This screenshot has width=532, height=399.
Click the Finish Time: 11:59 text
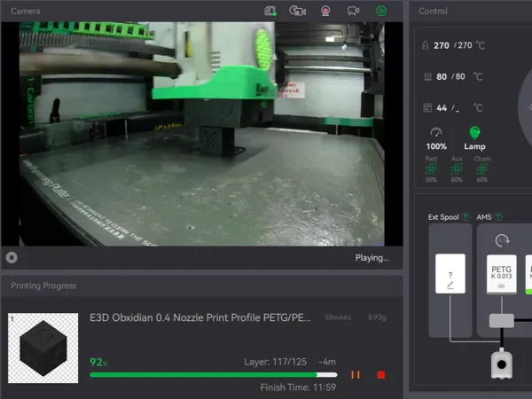click(x=298, y=387)
